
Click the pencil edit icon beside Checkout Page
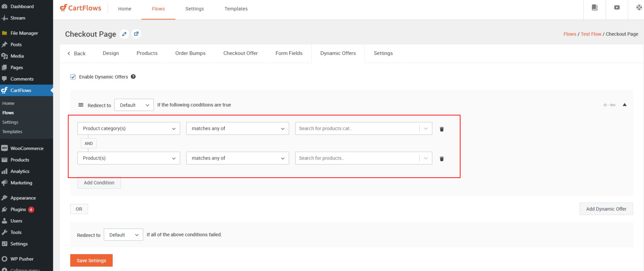(124, 34)
